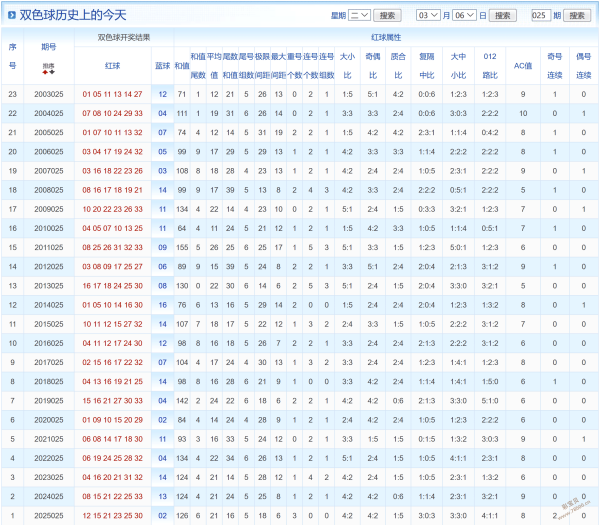Image resolution: width=600 pixels, height=525 pixels.
Task: Click the blue arrow icon beside page title
Action: coord(11,15)
